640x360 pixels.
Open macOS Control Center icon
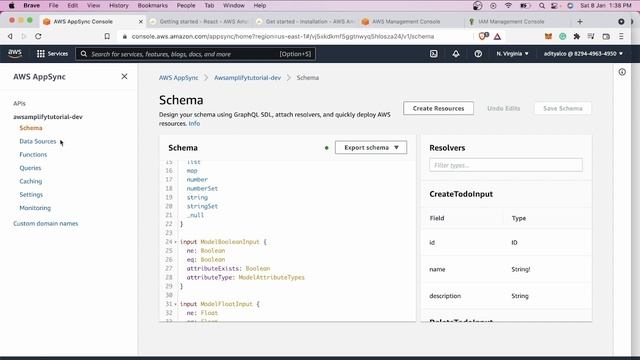554,6
